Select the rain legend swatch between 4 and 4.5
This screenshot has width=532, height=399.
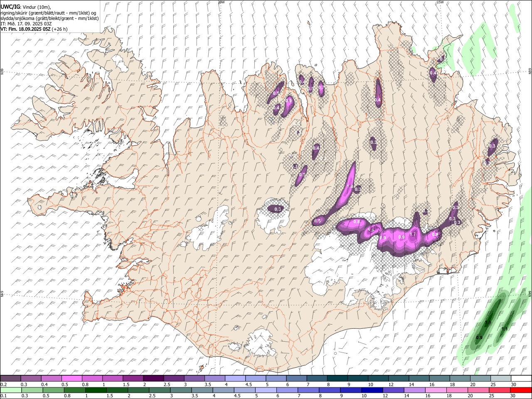[x=223, y=390]
